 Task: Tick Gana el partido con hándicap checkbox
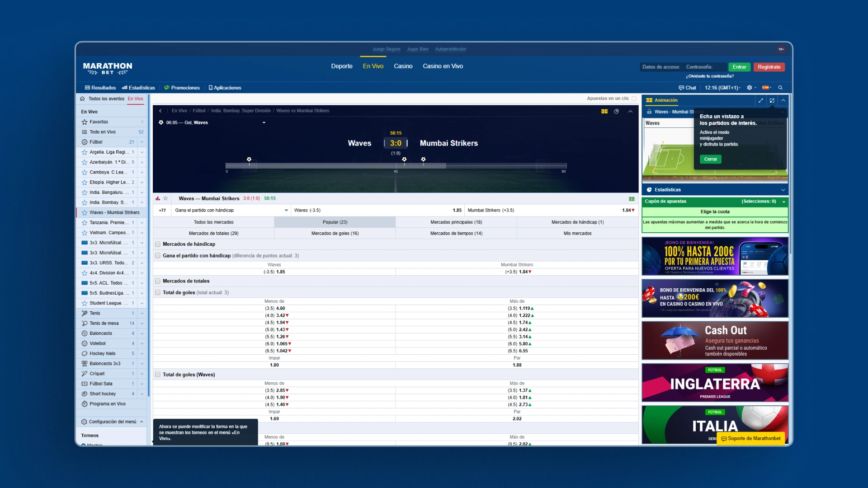[158, 256]
